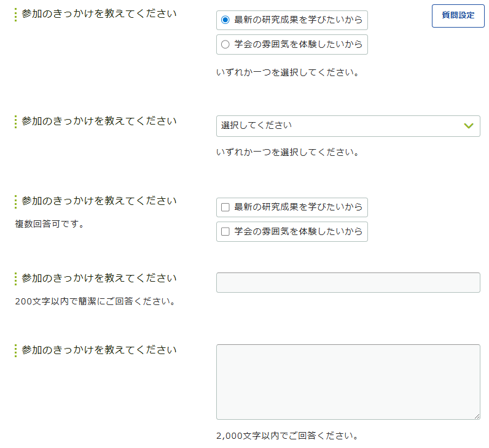
Task: Click the resize grip of the large textarea
Action: tap(477, 416)
